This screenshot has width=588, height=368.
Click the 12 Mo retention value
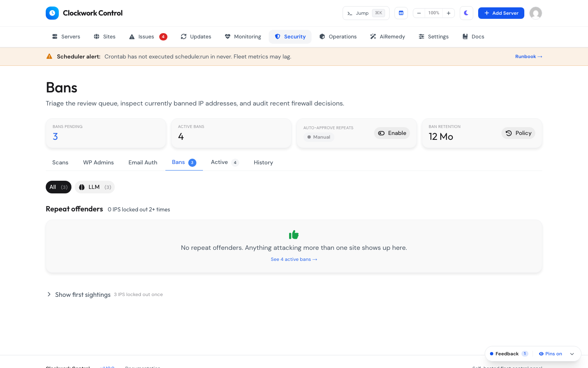pos(441,137)
